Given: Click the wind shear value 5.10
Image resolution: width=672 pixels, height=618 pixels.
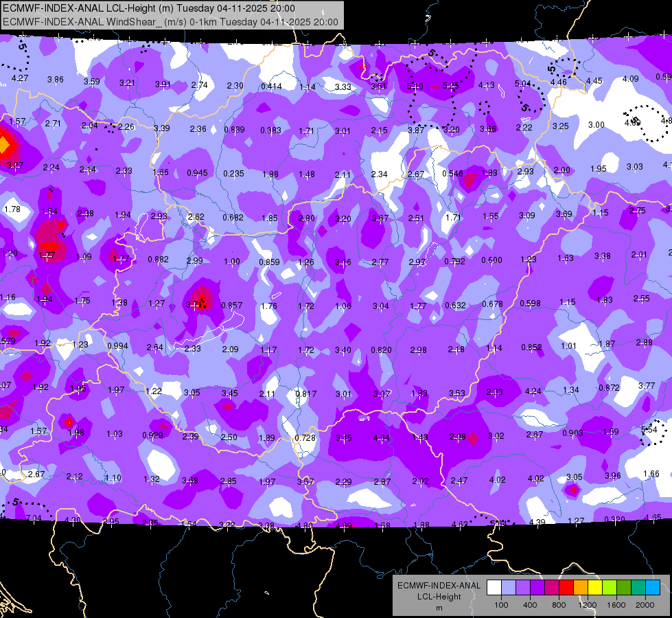Looking at the screenshot, I should (x=415, y=87).
